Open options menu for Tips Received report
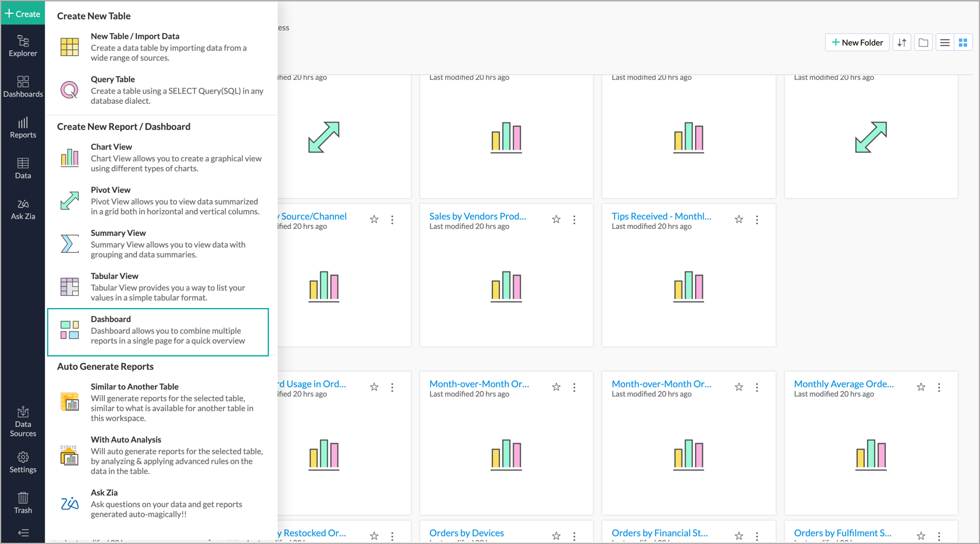Viewport: 980px width, 544px height. [x=757, y=219]
